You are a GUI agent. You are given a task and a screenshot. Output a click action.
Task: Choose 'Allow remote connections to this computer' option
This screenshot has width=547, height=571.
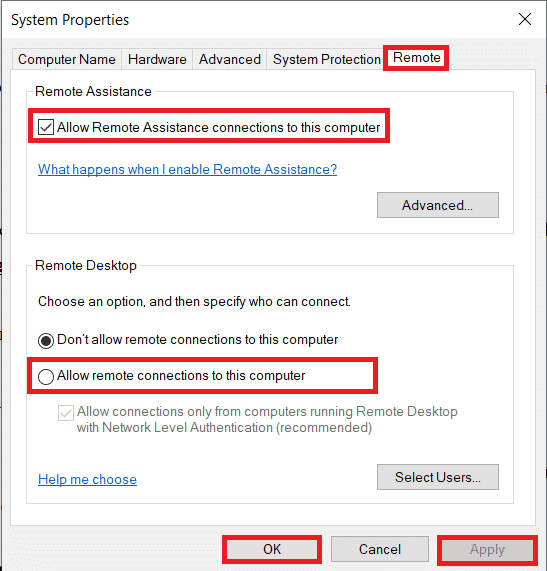point(46,377)
